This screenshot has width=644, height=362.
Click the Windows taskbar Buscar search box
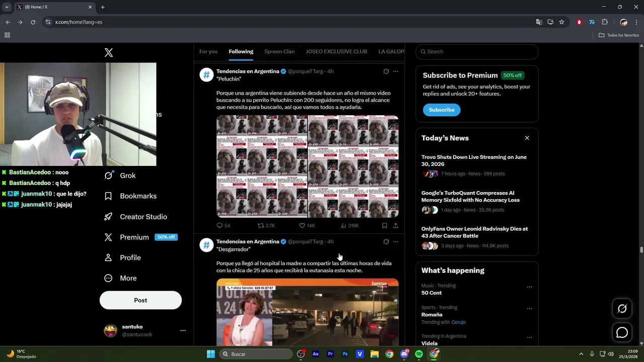pyautogui.click(x=257, y=354)
